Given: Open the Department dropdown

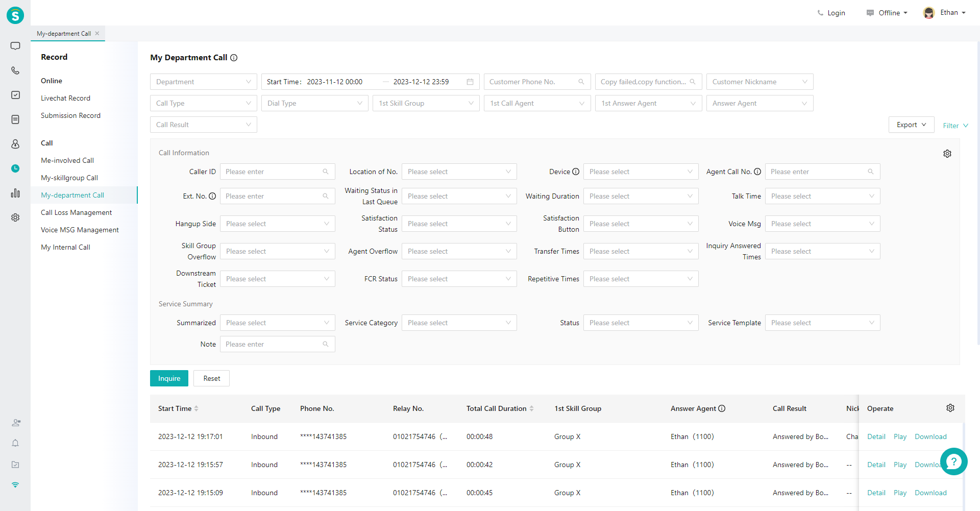Looking at the screenshot, I should coord(204,82).
